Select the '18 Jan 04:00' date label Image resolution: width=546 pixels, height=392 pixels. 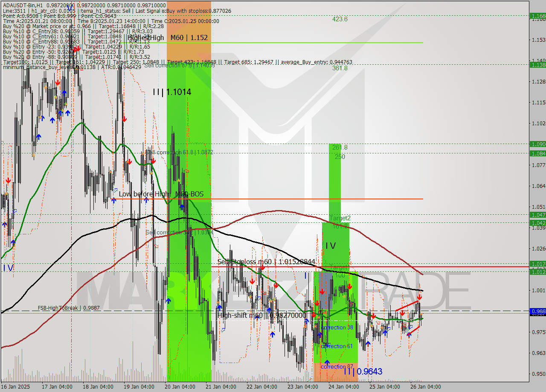[x=98, y=387]
